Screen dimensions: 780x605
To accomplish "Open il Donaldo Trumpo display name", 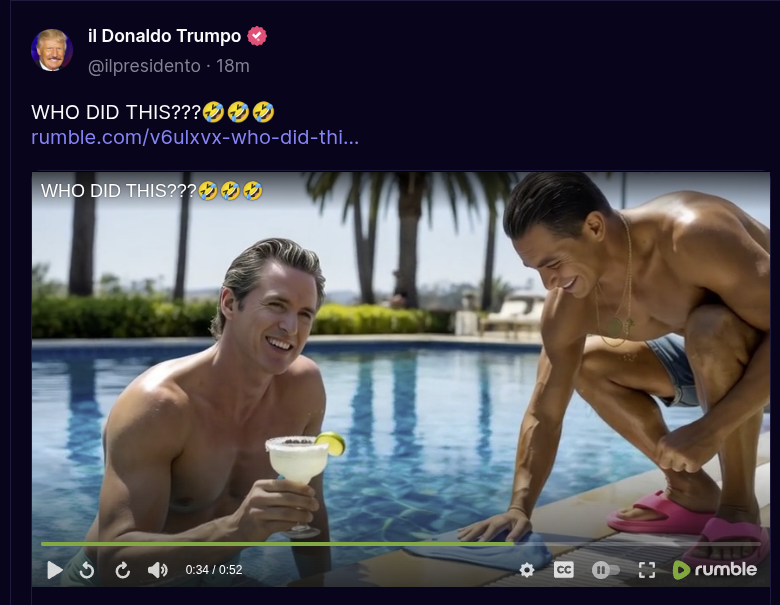I will (x=165, y=36).
